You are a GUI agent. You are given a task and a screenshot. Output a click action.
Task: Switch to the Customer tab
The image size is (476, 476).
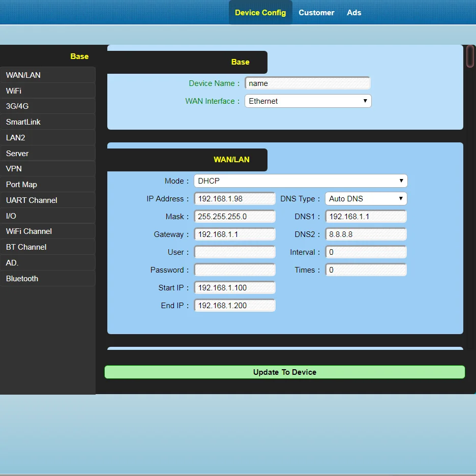point(316,13)
